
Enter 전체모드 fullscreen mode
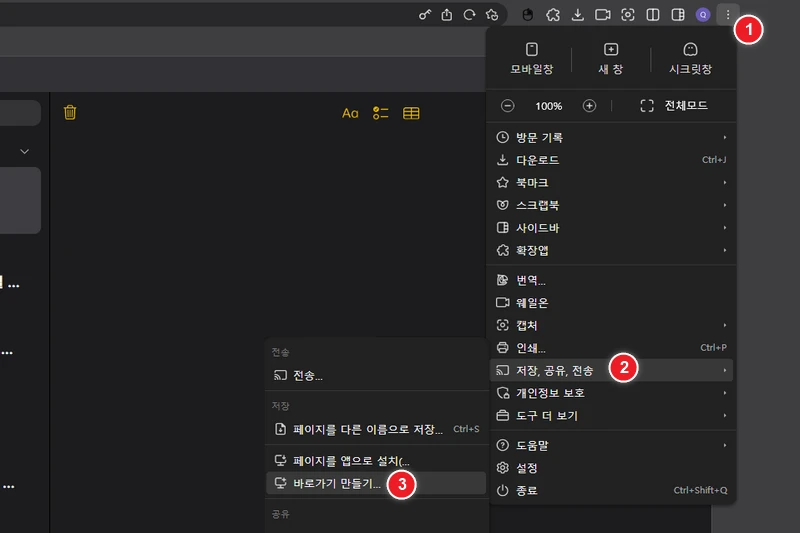click(673, 106)
